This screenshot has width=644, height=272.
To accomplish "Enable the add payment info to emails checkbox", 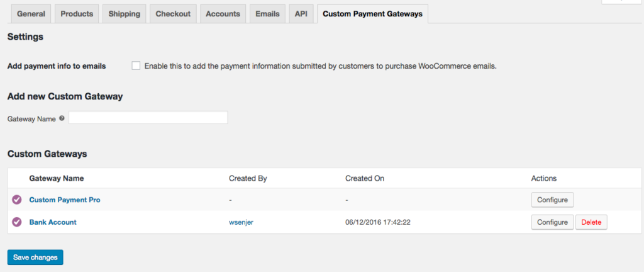I will tap(136, 65).
